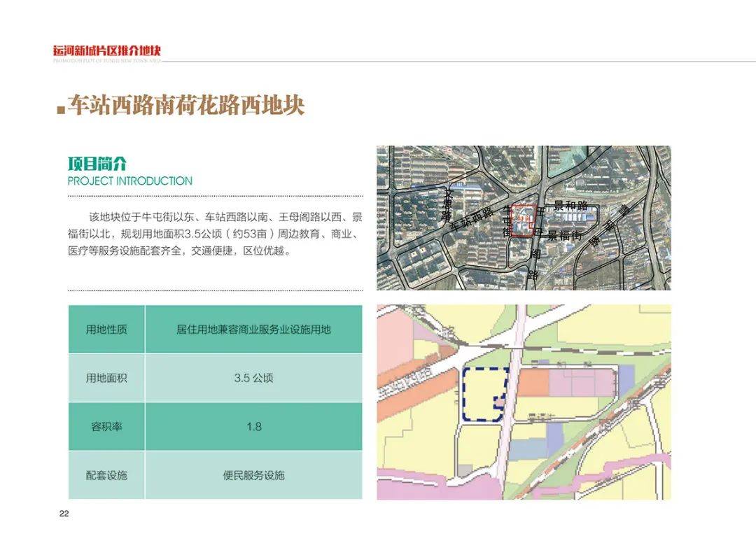Click the green 项目简介 section heading

click(x=97, y=164)
